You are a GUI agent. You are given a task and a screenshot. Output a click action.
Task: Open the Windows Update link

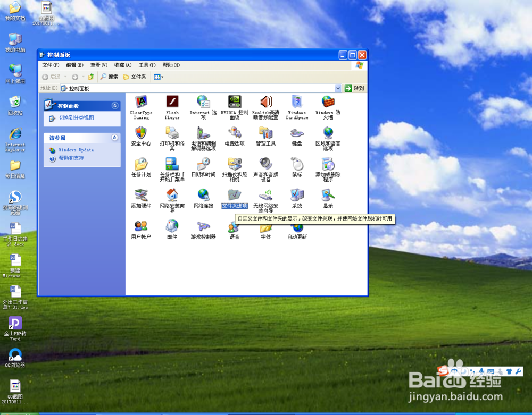coord(76,150)
